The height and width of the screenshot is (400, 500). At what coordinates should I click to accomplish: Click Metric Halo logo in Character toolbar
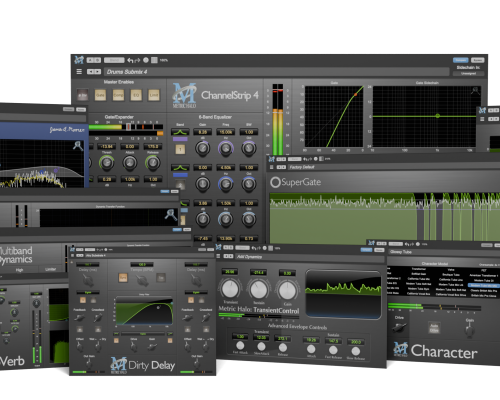[372, 243]
